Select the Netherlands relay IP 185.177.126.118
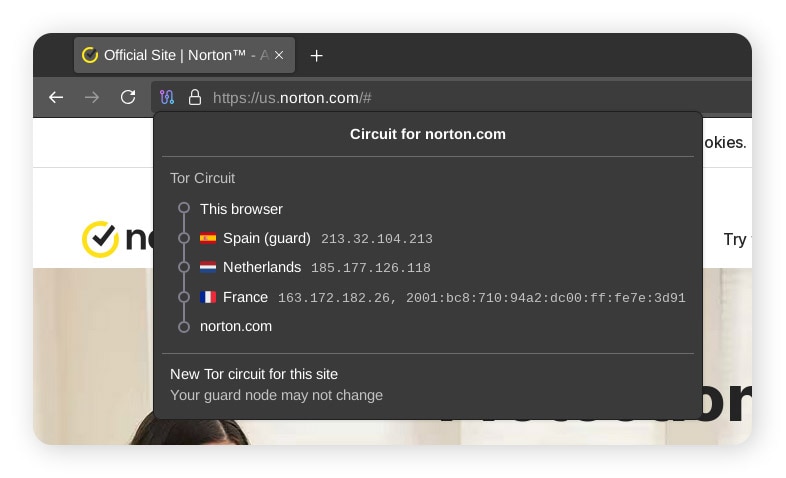Screen dimensions: 786x478 point(370,268)
